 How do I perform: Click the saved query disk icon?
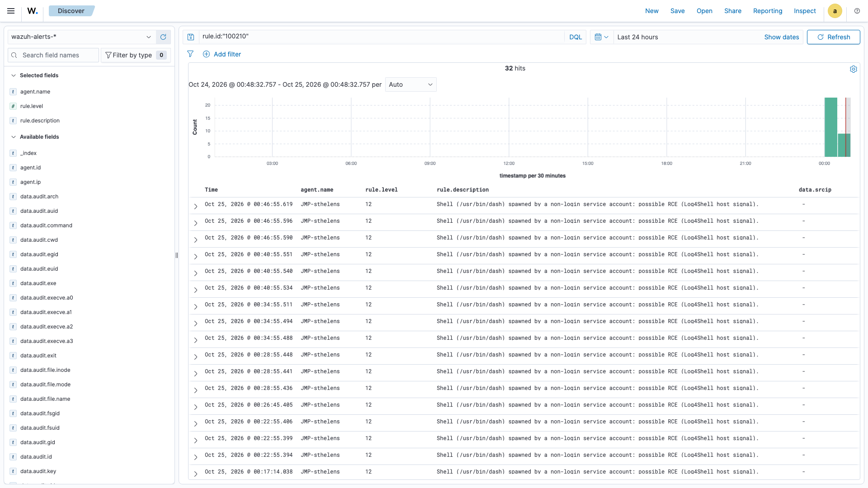[191, 37]
